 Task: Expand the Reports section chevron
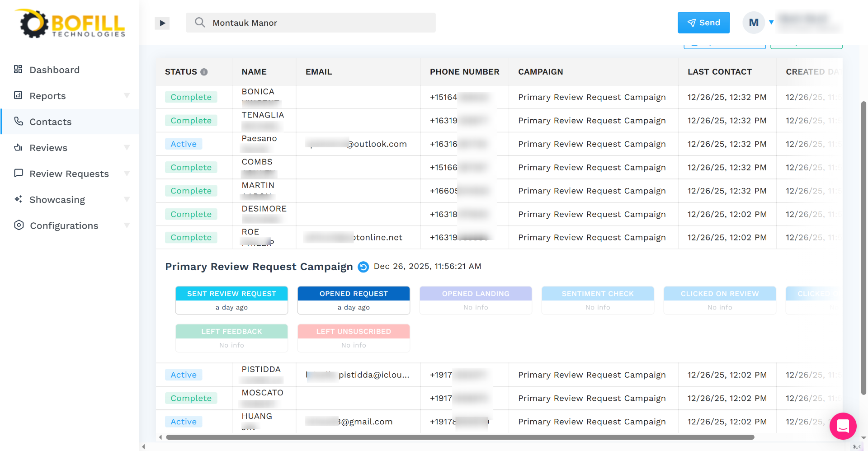coord(127,95)
